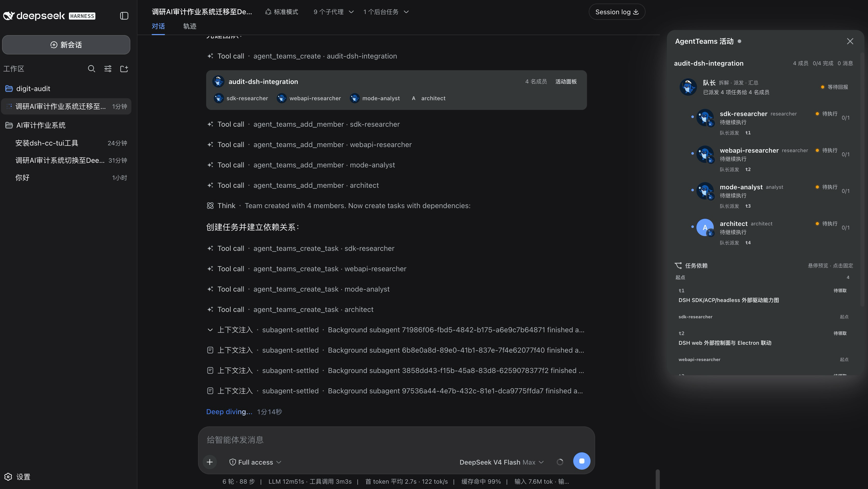Image resolution: width=868 pixels, height=489 pixels.
Task: Open the 你好 session
Action: (66, 178)
